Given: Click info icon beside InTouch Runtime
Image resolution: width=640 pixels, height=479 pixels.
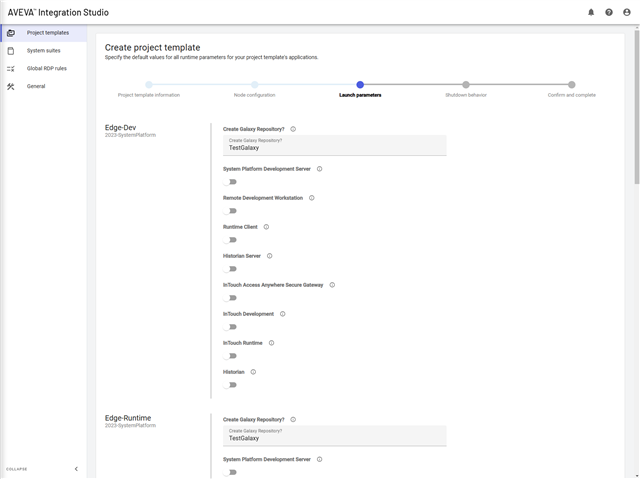Looking at the screenshot, I should click(271, 343).
